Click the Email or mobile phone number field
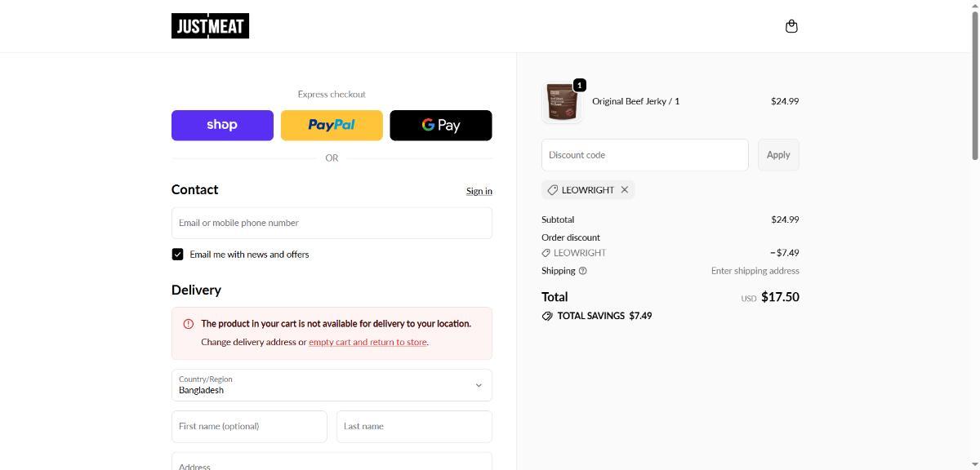This screenshot has width=980, height=470. 332,223
